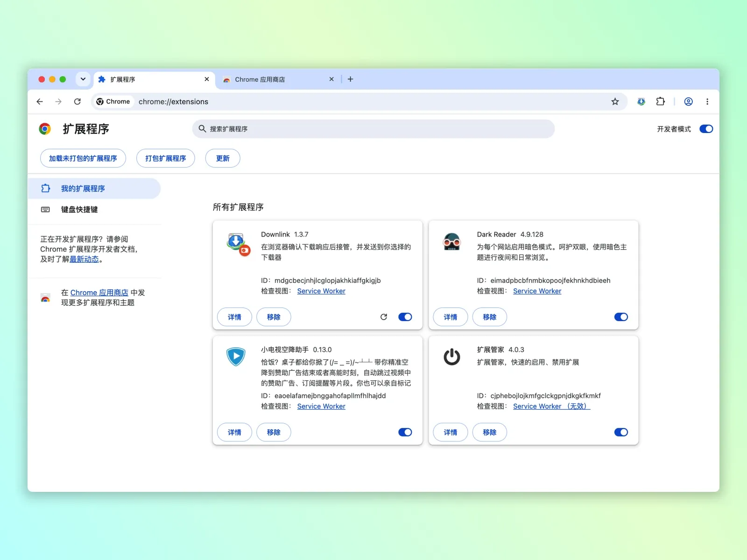Click 移除 for 小电视空降助手
Image resolution: width=747 pixels, height=560 pixels.
point(274,432)
